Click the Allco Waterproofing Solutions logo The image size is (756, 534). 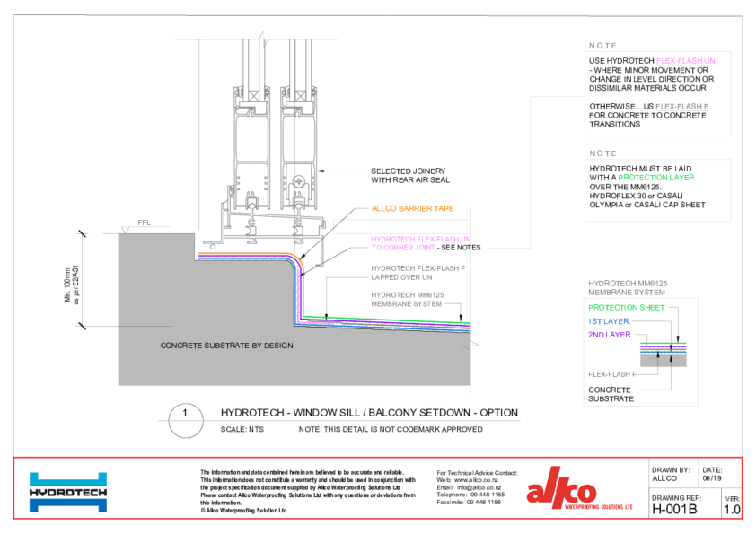pos(579,489)
